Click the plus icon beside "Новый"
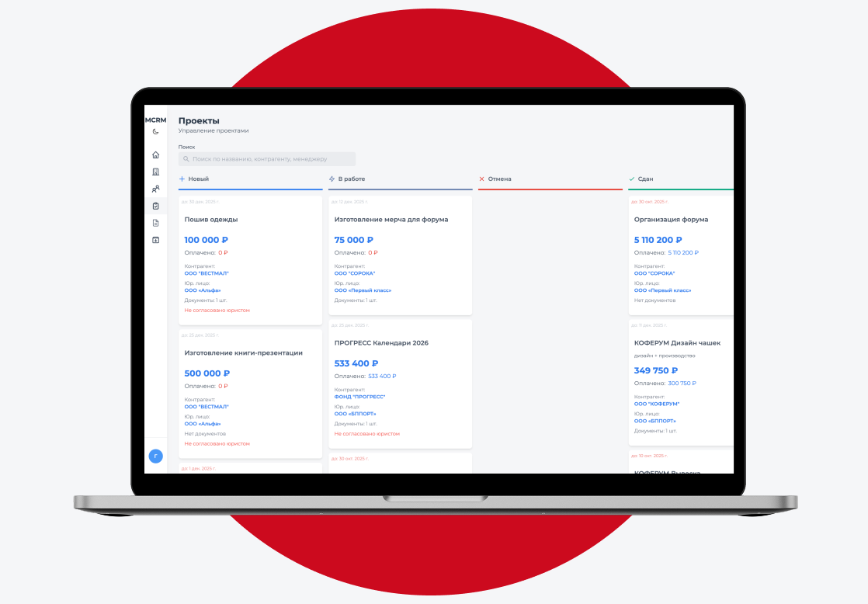The height and width of the screenshot is (604, 868). click(182, 179)
